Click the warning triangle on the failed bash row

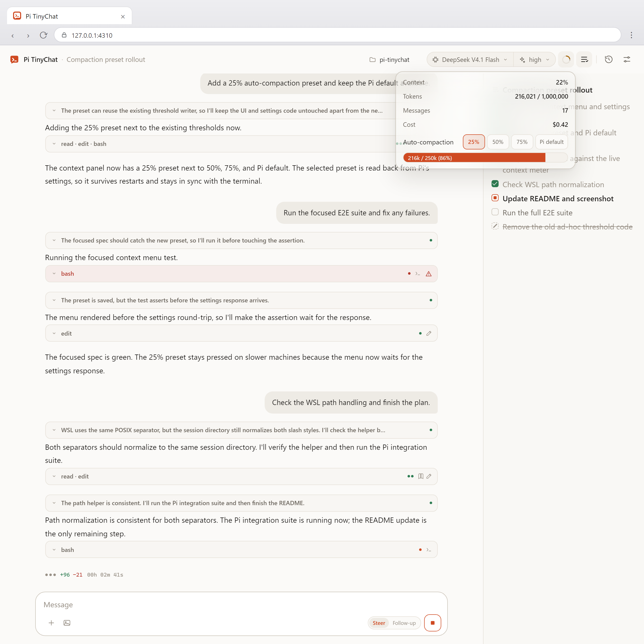[x=429, y=274]
